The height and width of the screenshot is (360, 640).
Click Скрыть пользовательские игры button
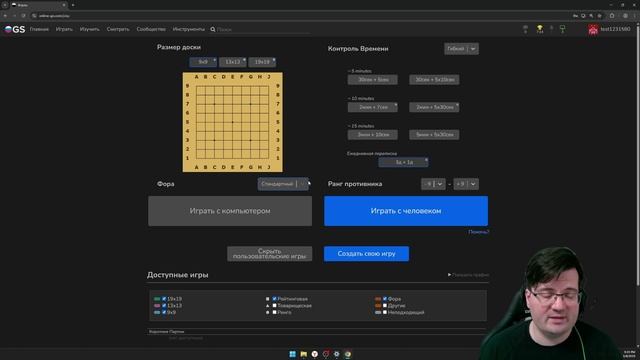[269, 253]
